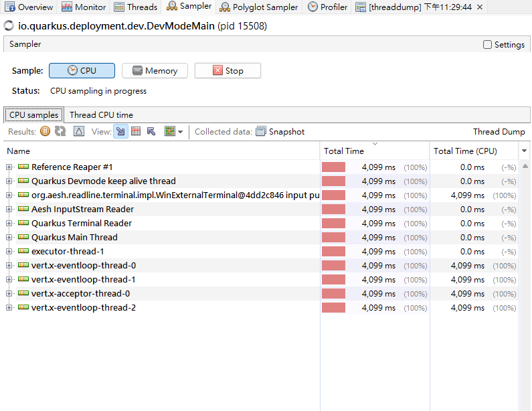Click the Quarkus Main Thread row icon
The height and width of the screenshot is (411, 532).
23,237
